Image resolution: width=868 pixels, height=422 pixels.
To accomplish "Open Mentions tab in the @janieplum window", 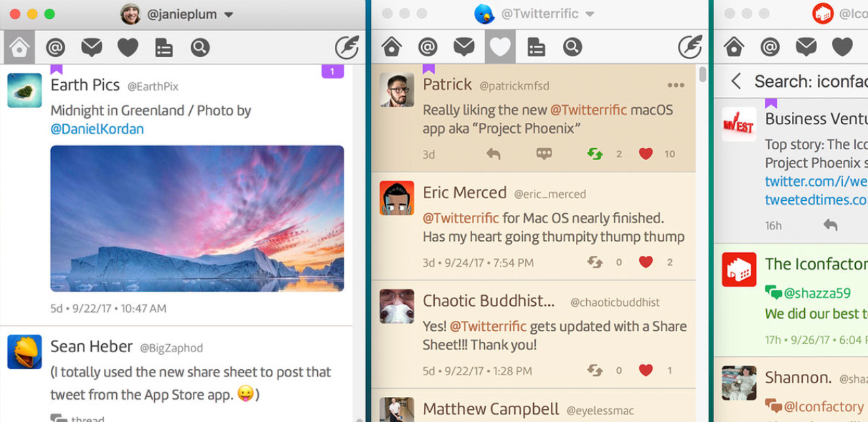I will (x=55, y=47).
